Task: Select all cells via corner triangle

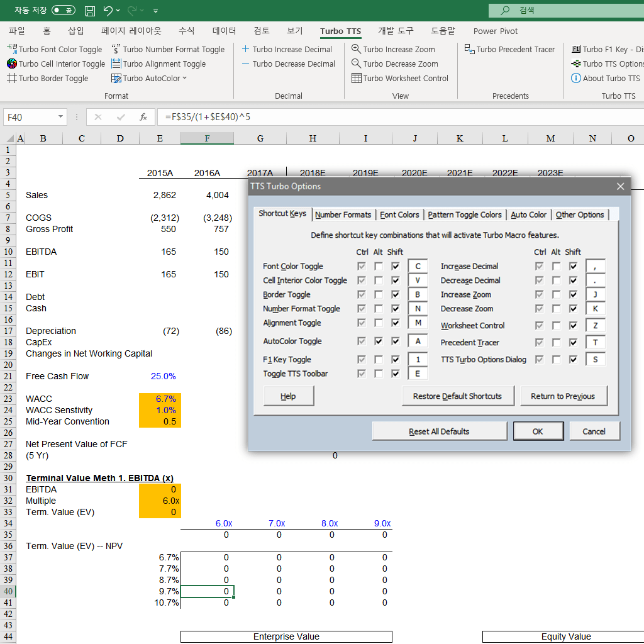Action: [x=11, y=138]
